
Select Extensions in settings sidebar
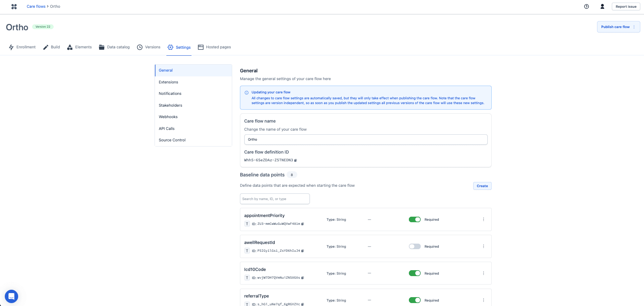coord(193,82)
